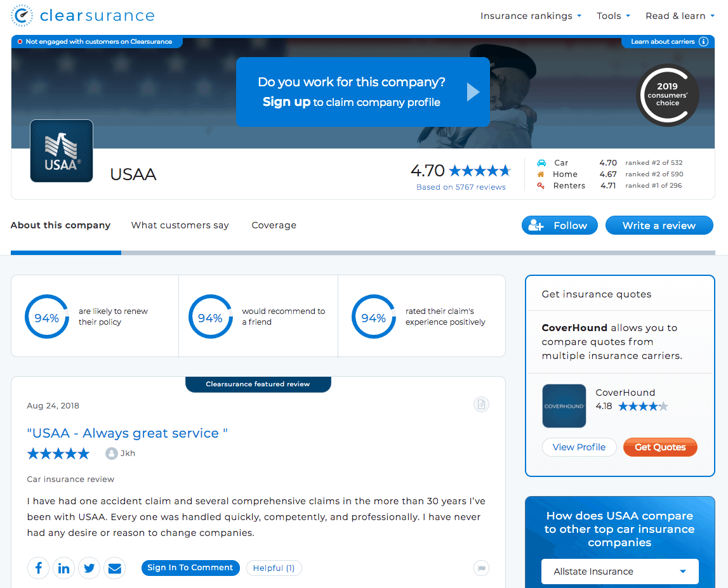Click the car insurance icon next to ratings

point(541,162)
